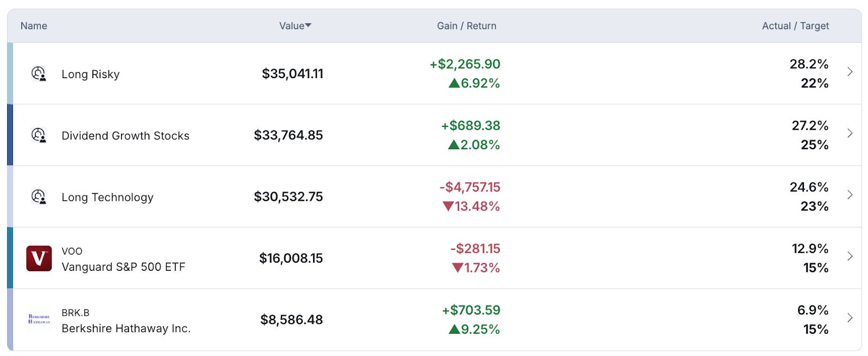Expand the Dividend Growth Stocks row chevron

pyautogui.click(x=850, y=133)
